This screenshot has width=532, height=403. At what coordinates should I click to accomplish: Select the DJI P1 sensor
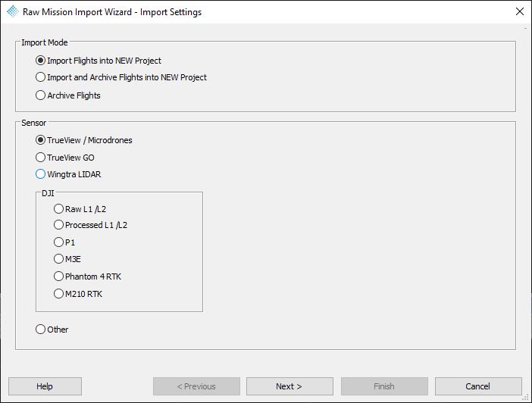click(x=64, y=242)
